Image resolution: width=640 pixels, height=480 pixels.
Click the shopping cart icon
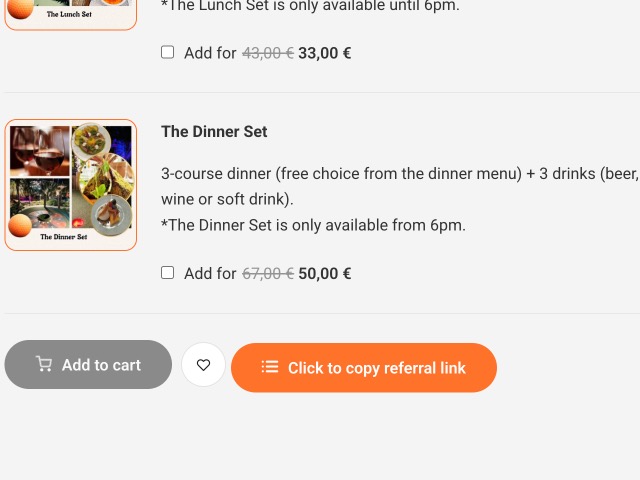[44, 364]
